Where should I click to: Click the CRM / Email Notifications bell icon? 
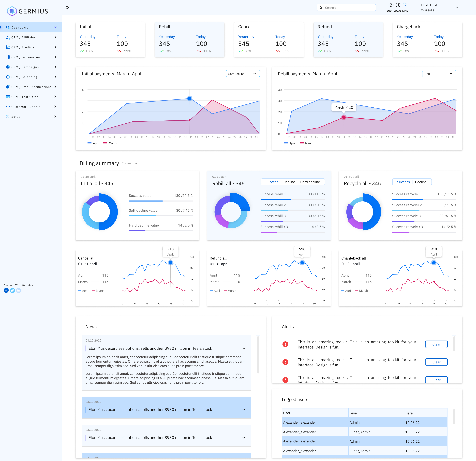8,87
